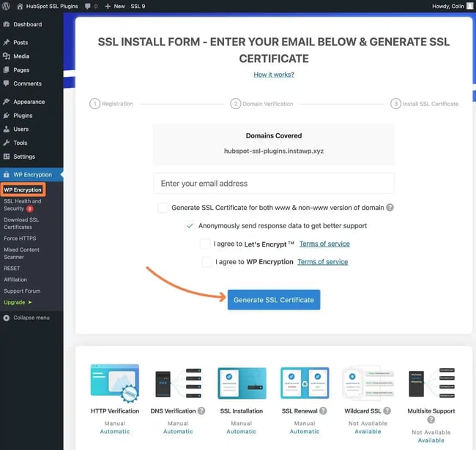Click the Plugins menu icon
The width and height of the screenshot is (476, 450).
pyautogui.click(x=7, y=116)
